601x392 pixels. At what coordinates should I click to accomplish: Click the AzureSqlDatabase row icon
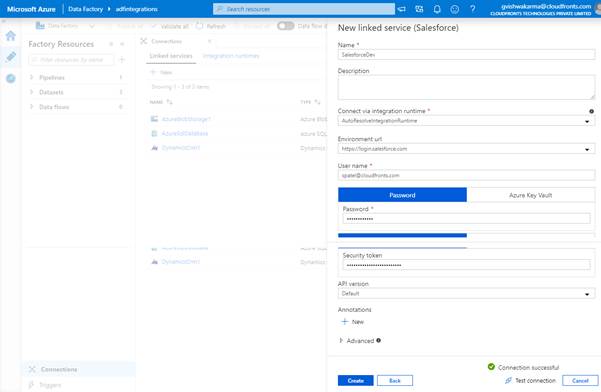[154, 133]
